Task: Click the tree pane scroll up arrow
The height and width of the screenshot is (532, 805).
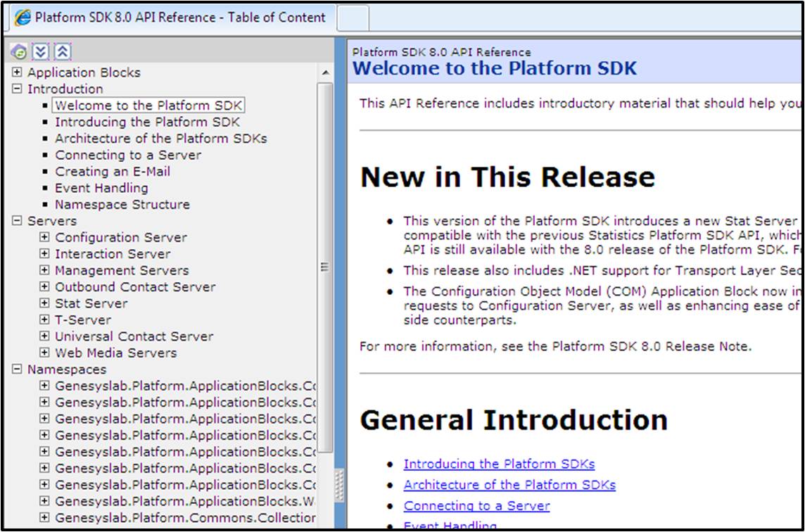Action: [x=325, y=73]
